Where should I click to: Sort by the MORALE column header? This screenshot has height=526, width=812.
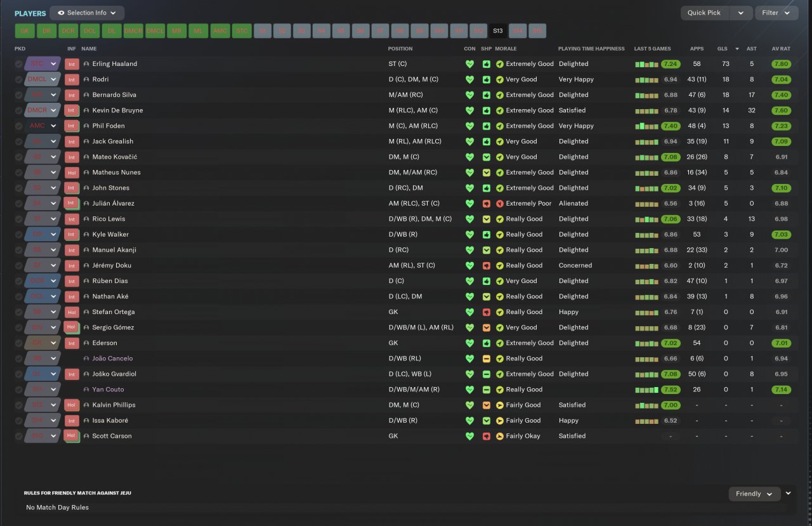pos(506,49)
